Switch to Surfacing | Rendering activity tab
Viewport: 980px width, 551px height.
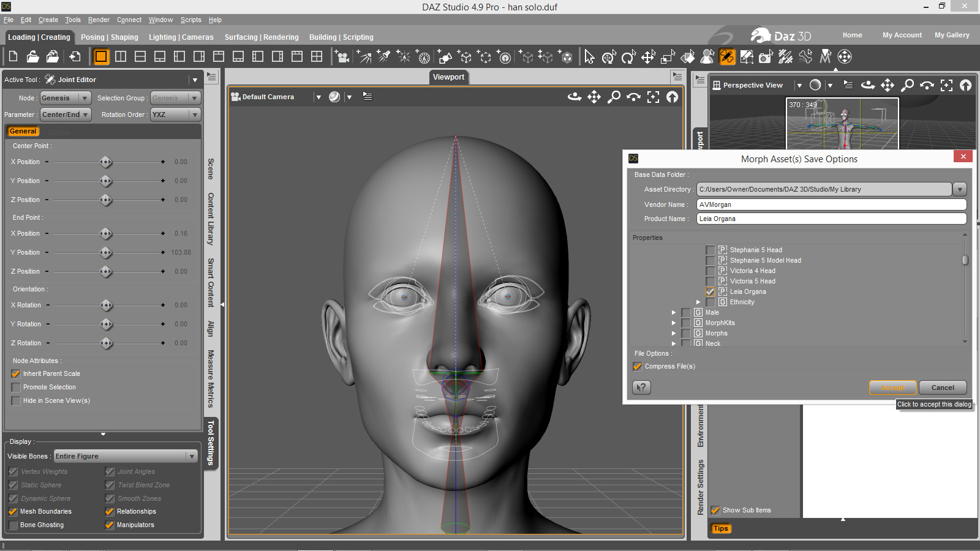pyautogui.click(x=262, y=37)
